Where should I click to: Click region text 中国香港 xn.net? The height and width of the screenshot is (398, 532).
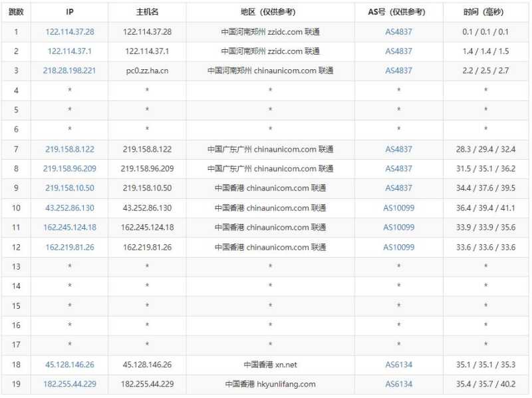point(270,365)
